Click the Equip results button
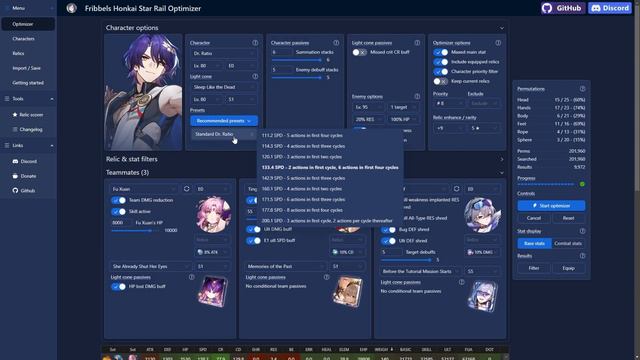640x360 pixels. [x=569, y=268]
